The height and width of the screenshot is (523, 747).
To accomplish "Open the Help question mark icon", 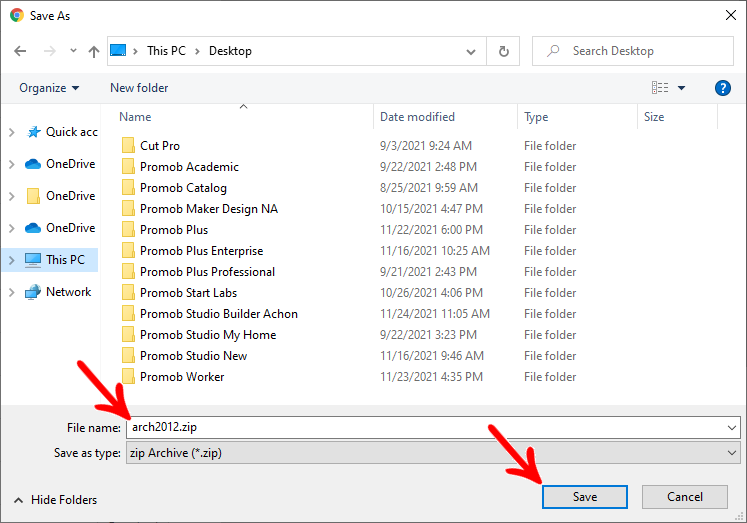I will click(x=722, y=88).
